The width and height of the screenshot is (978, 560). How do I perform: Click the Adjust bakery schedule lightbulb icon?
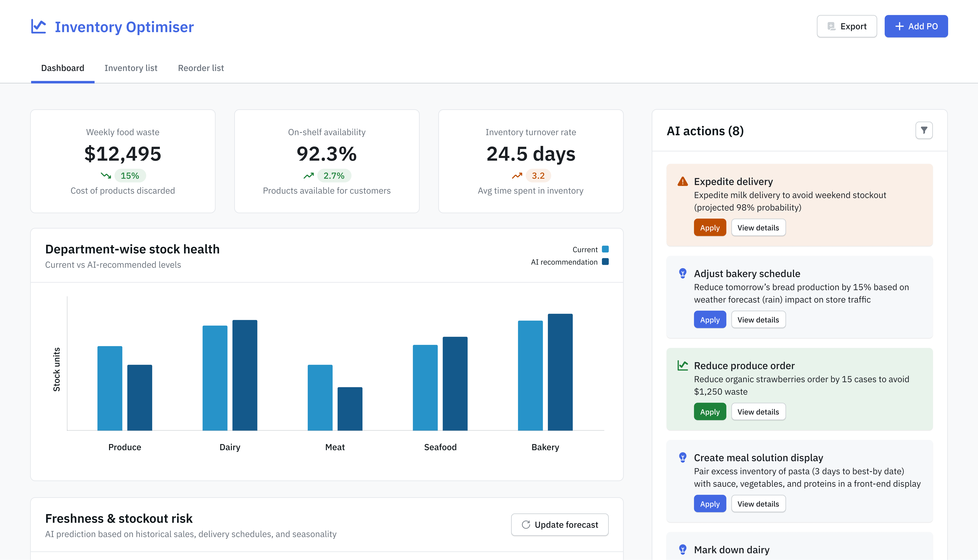click(683, 273)
